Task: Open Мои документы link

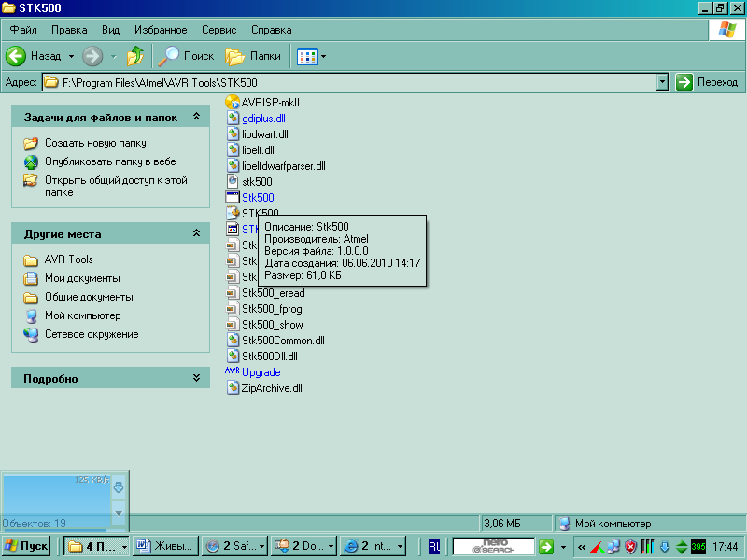Action: 82,278
